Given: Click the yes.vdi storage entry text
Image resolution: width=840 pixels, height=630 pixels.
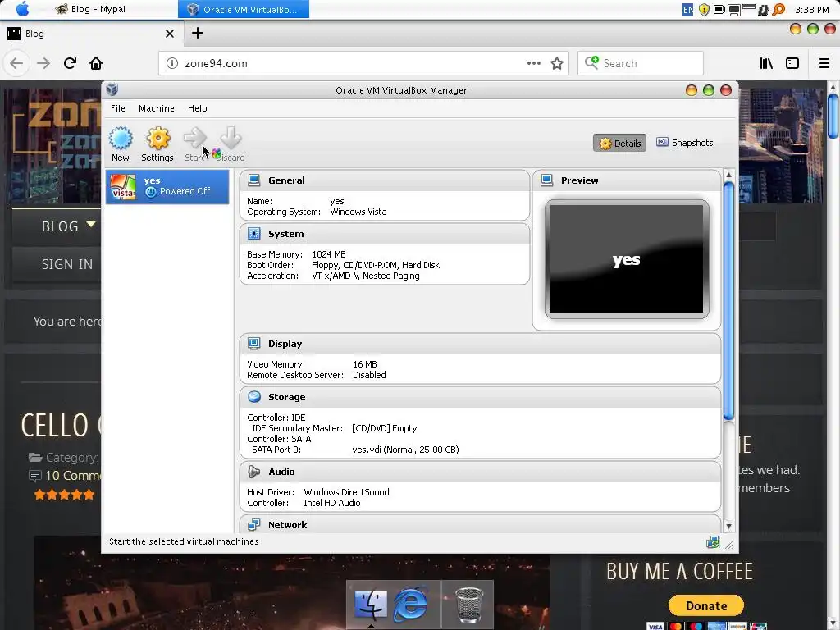Looking at the screenshot, I should [x=405, y=450].
